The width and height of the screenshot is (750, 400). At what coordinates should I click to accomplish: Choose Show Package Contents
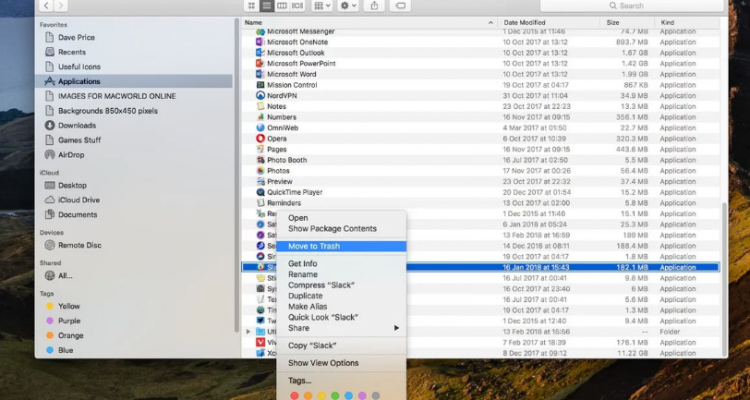click(x=332, y=229)
